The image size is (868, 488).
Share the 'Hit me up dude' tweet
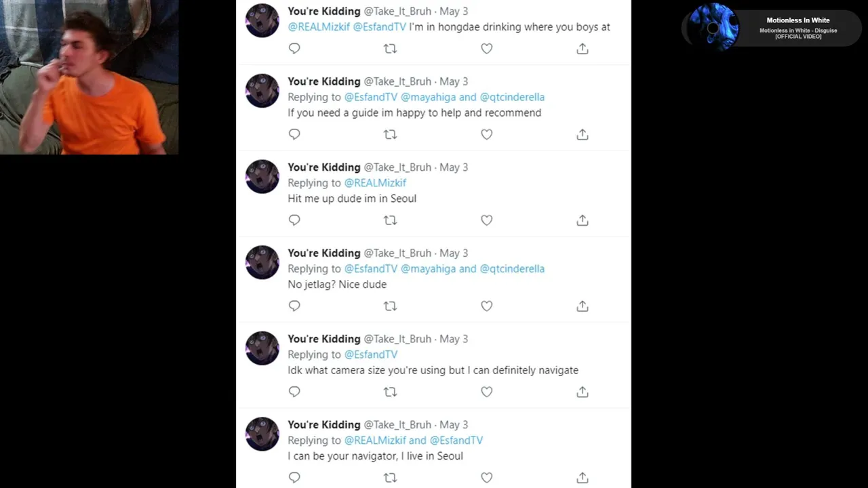click(583, 220)
